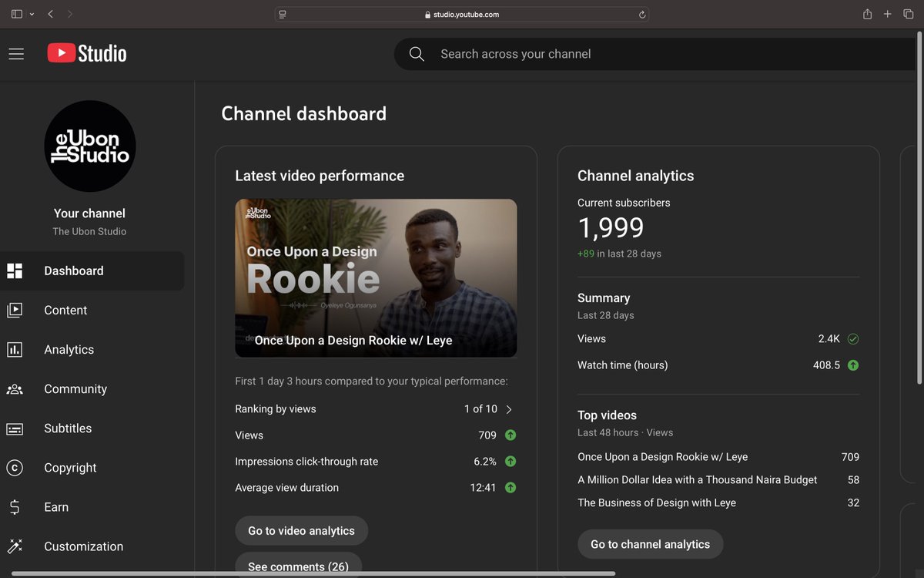The image size is (924, 578).
Task: Click the green views growth indicator
Action: [853, 338]
